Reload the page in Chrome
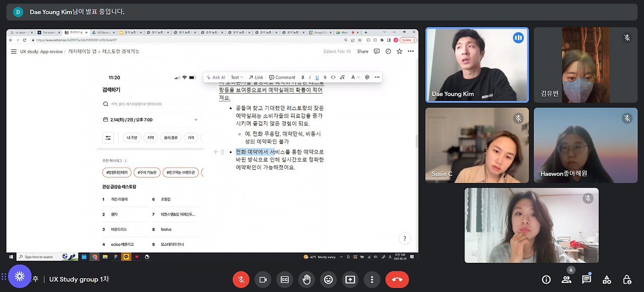This screenshot has height=292, width=644. pyautogui.click(x=24, y=40)
